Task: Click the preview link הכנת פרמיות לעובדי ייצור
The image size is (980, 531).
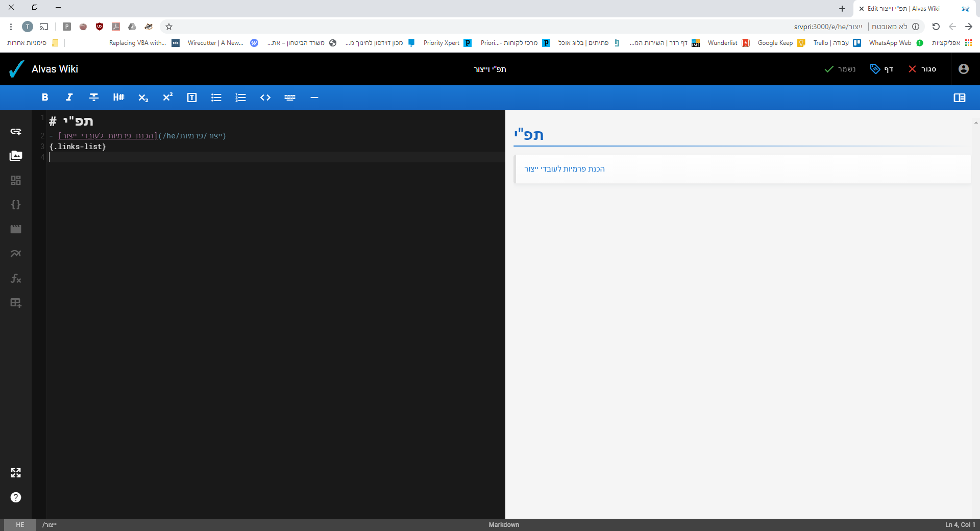Action: click(565, 169)
